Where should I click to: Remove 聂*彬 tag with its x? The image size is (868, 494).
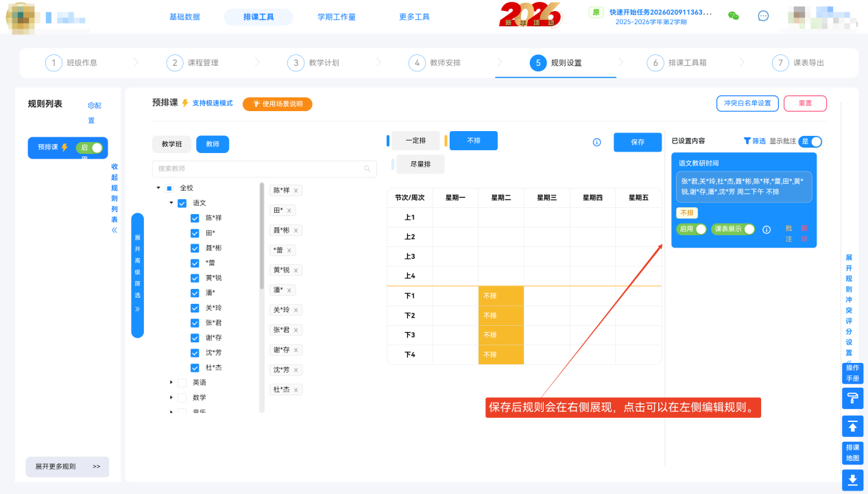pos(296,231)
